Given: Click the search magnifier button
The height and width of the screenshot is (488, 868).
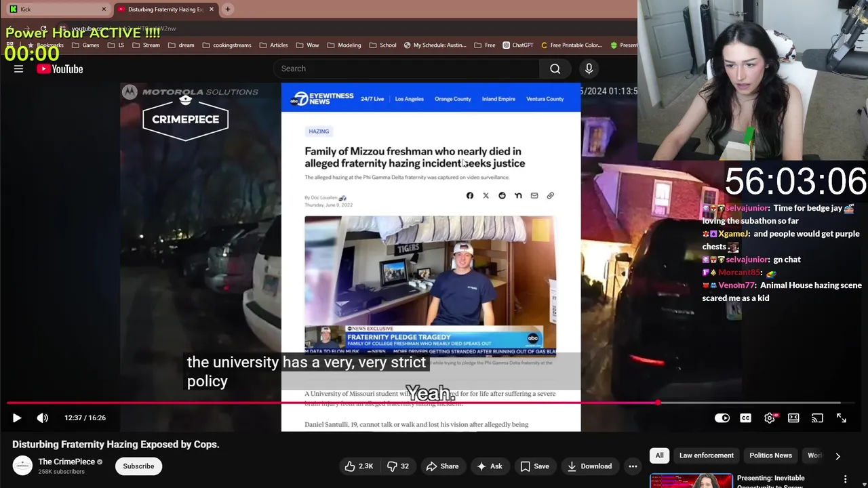Looking at the screenshot, I should point(555,68).
